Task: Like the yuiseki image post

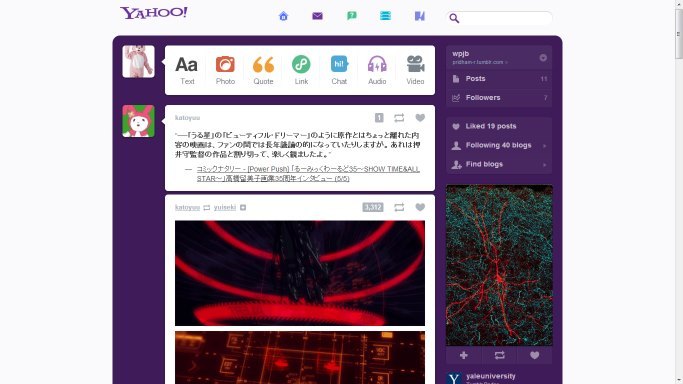Action: (x=420, y=207)
